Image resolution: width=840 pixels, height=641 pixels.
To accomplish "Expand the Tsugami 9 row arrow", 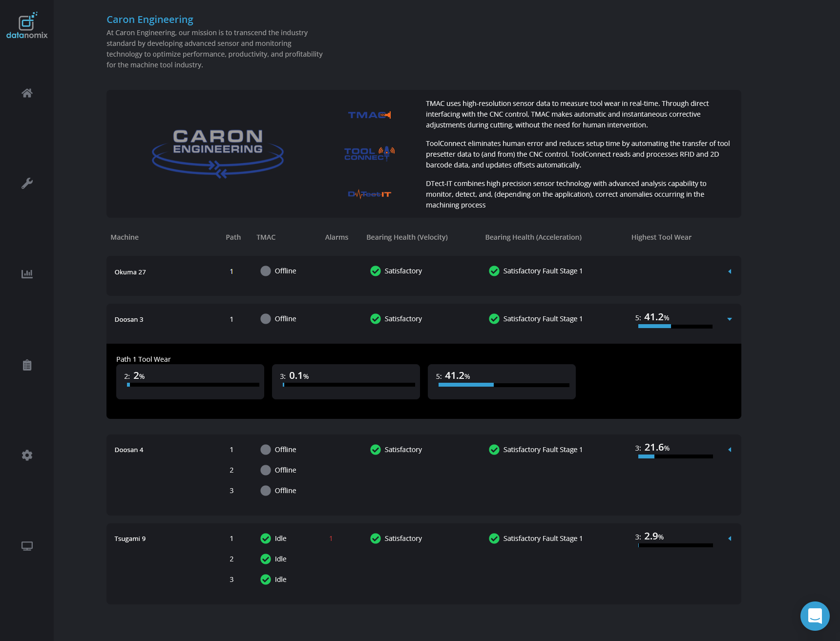I will [730, 538].
